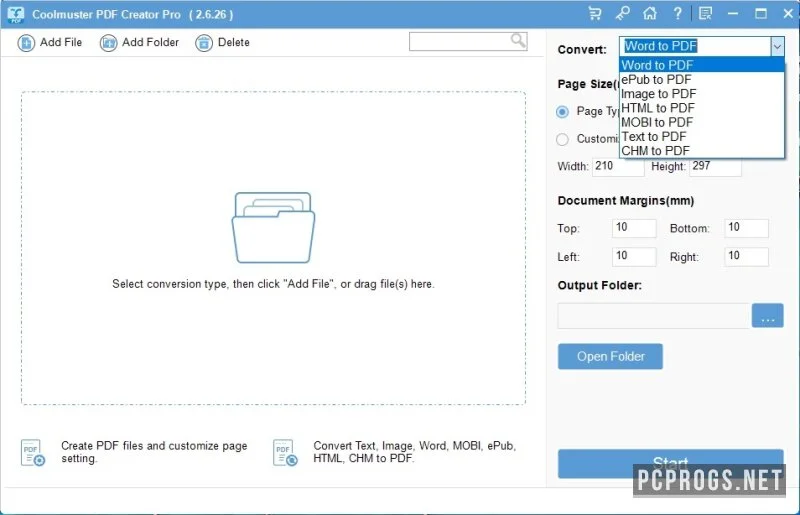
Task: Click the feedback icon in title bar
Action: coord(705,14)
